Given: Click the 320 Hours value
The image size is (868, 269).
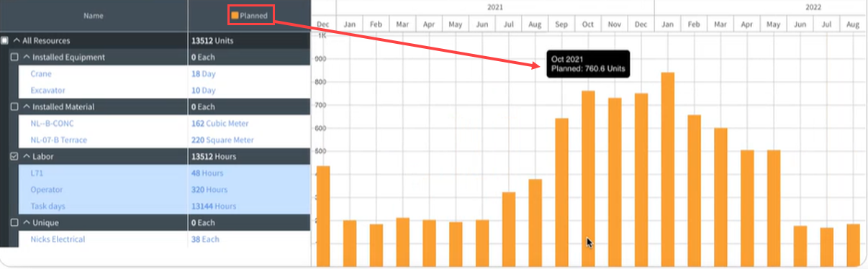Looking at the screenshot, I should click(209, 189).
